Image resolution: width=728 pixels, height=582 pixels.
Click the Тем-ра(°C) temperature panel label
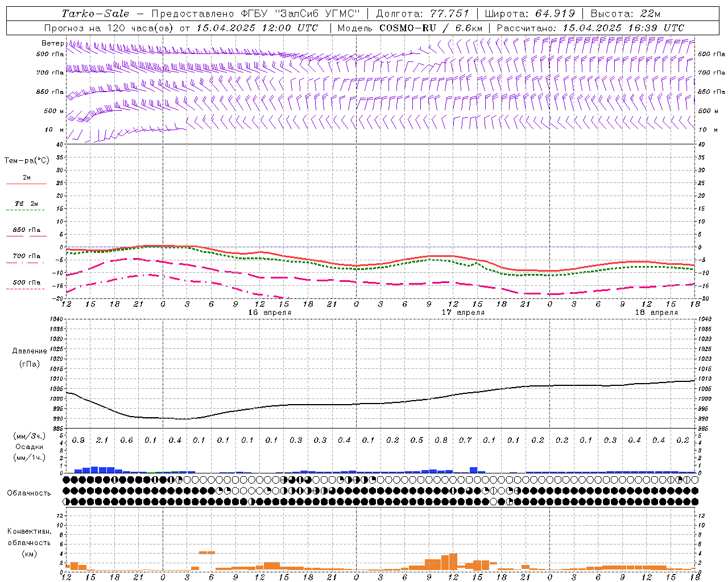27,161
